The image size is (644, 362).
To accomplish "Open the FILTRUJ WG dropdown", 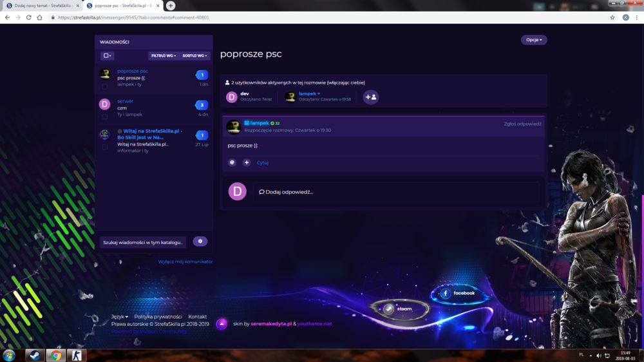I will point(164,55).
